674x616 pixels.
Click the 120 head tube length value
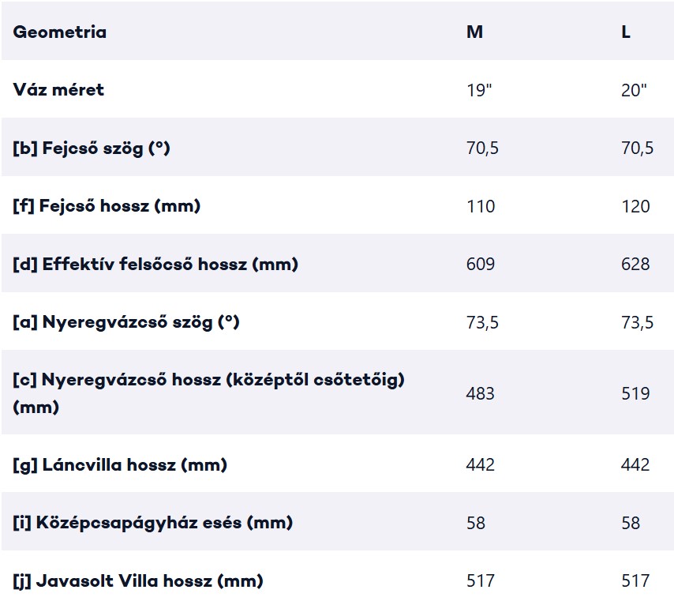pyautogui.click(x=635, y=206)
